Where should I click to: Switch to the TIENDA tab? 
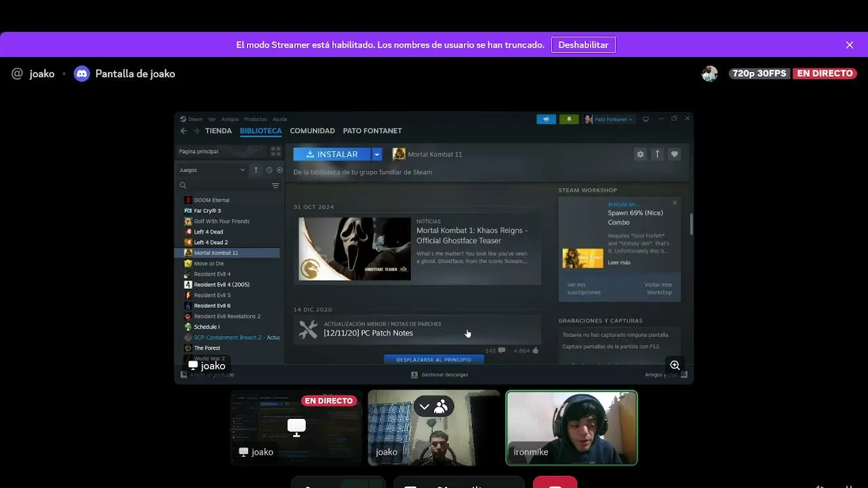coord(218,131)
